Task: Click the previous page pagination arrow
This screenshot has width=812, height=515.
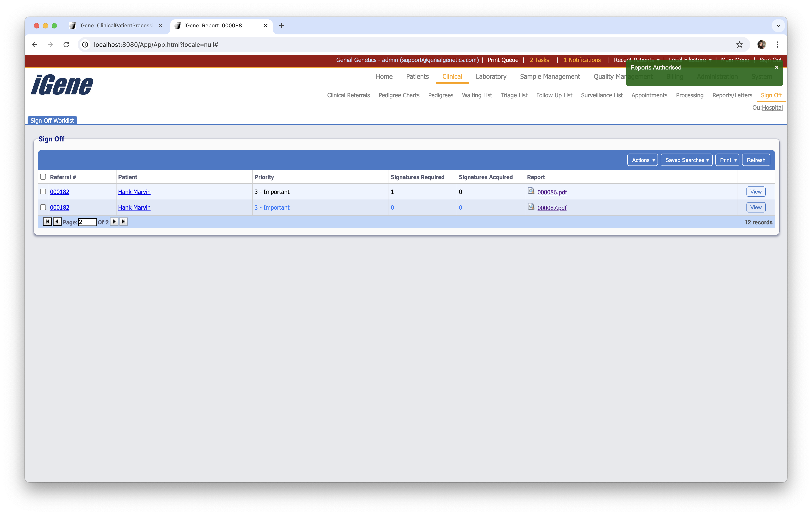Action: point(57,222)
